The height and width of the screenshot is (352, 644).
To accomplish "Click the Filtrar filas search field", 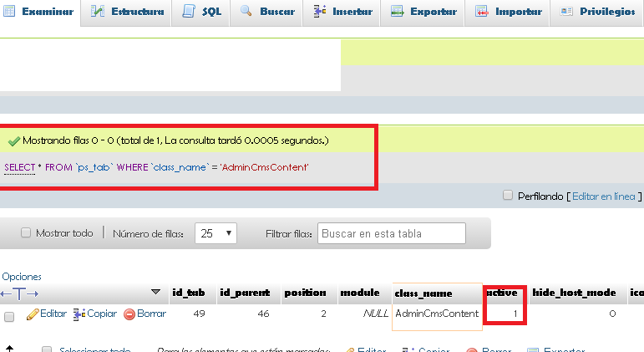I will (x=392, y=233).
